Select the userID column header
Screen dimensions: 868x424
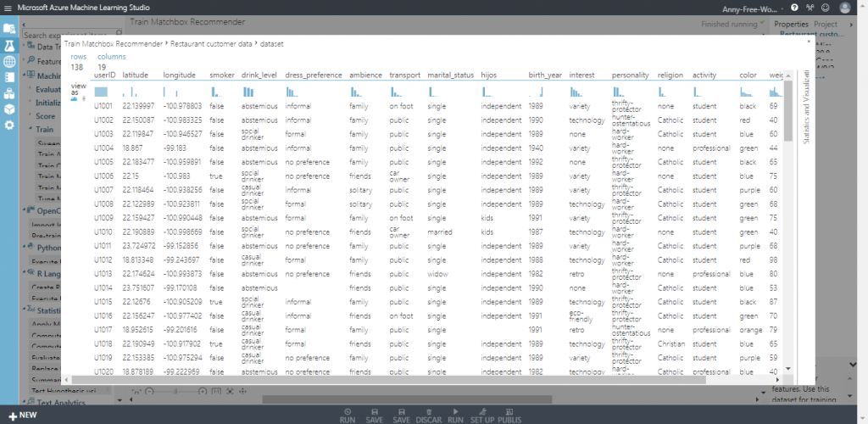coord(104,75)
